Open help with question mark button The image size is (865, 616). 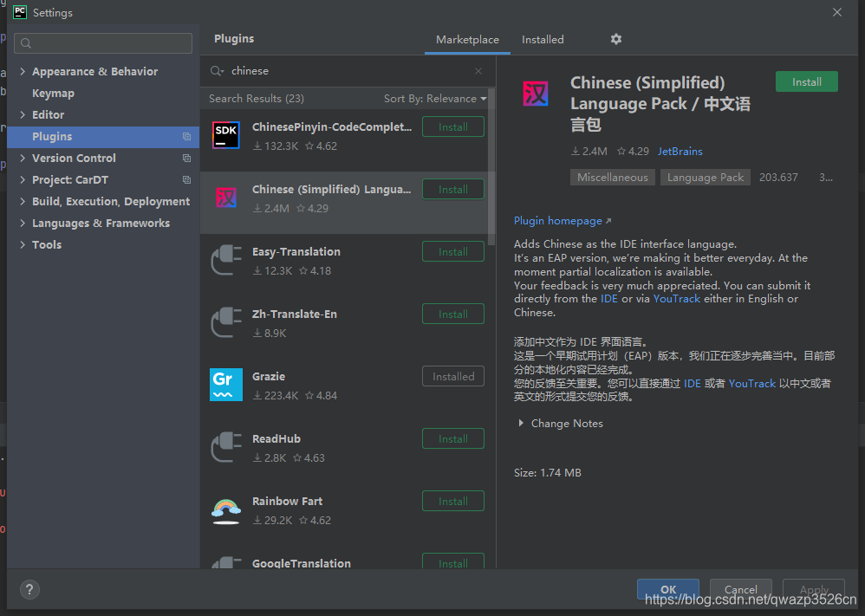pyautogui.click(x=29, y=589)
